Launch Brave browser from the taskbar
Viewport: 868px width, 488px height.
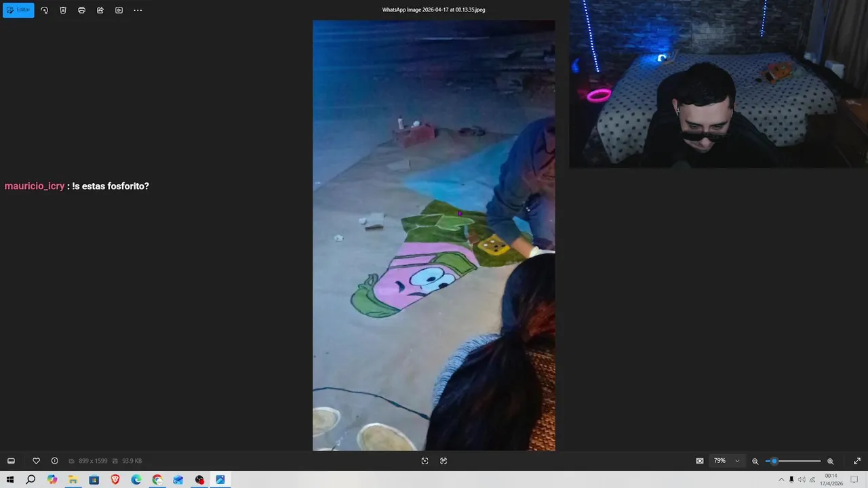click(115, 480)
